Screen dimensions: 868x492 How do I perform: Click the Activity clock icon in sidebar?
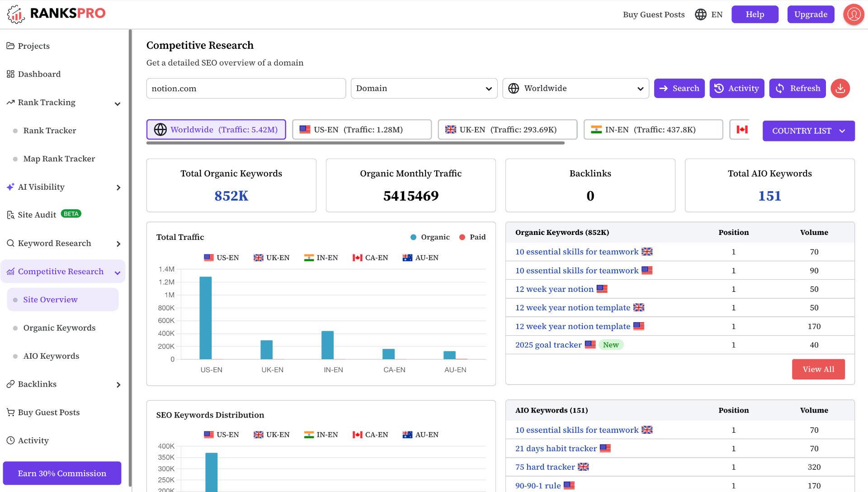tap(10, 440)
